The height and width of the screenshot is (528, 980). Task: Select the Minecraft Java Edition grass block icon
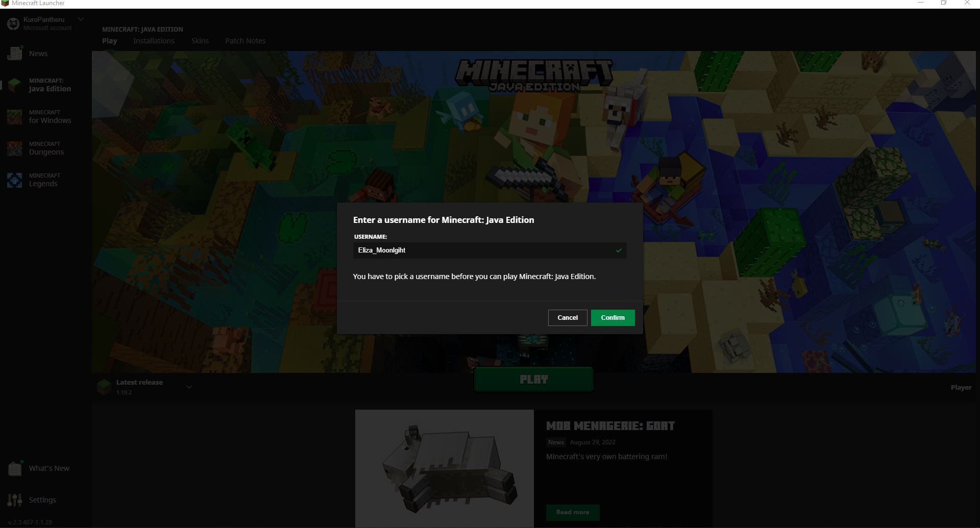[15, 85]
